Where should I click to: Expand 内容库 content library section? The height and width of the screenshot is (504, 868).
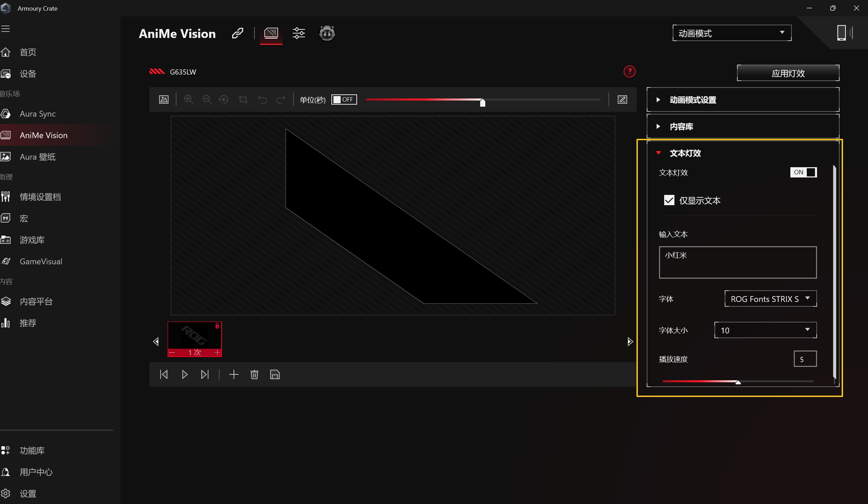(x=743, y=127)
